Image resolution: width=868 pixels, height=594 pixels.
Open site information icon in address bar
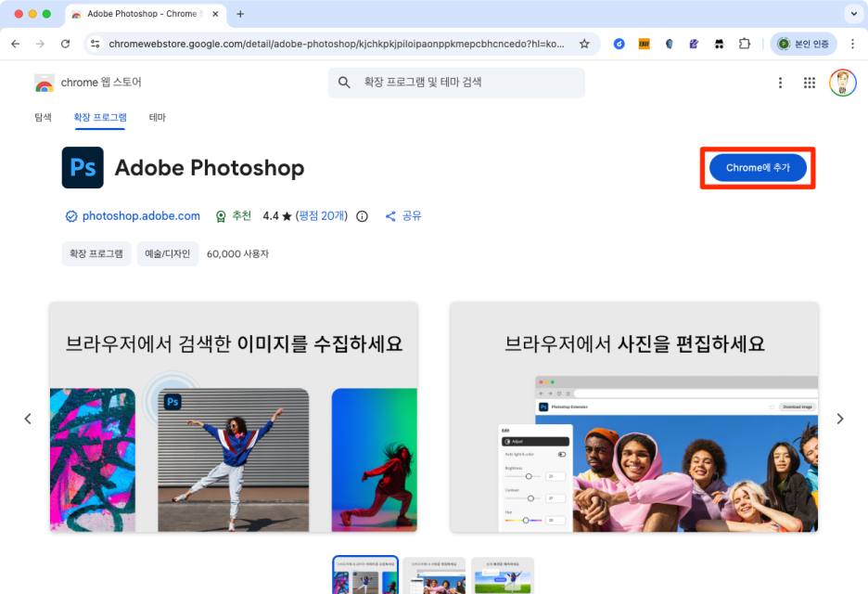96,44
